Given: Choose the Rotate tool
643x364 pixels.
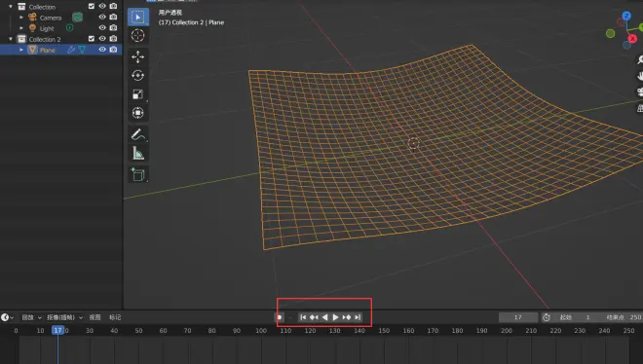Looking at the screenshot, I should point(137,75).
